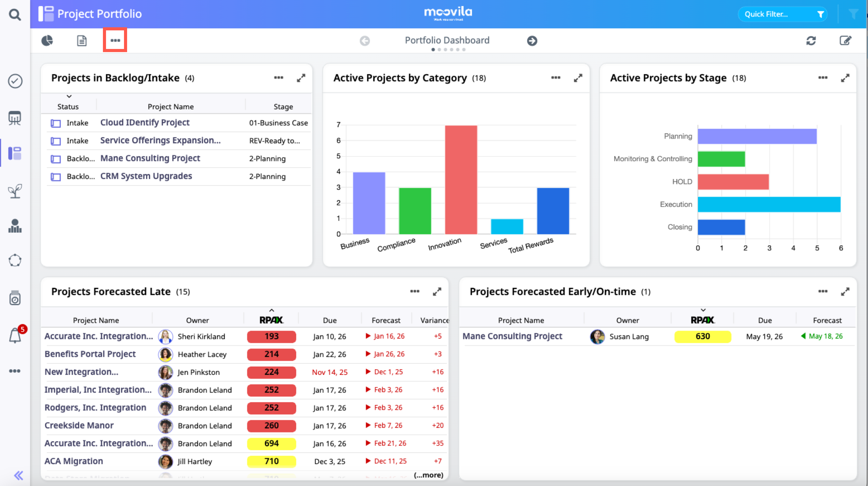Sort Backlog list by Status column
Image resolution: width=868 pixels, height=486 pixels.
68,106
